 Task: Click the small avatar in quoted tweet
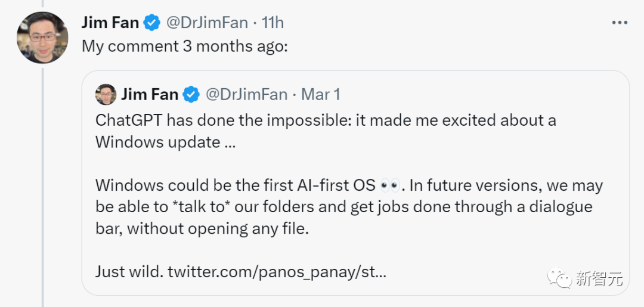(106, 94)
